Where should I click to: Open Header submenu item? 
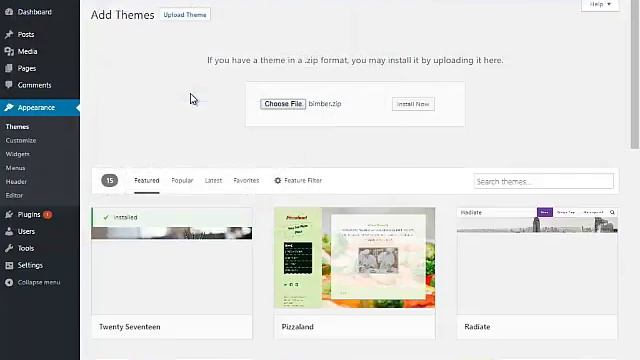point(16,182)
